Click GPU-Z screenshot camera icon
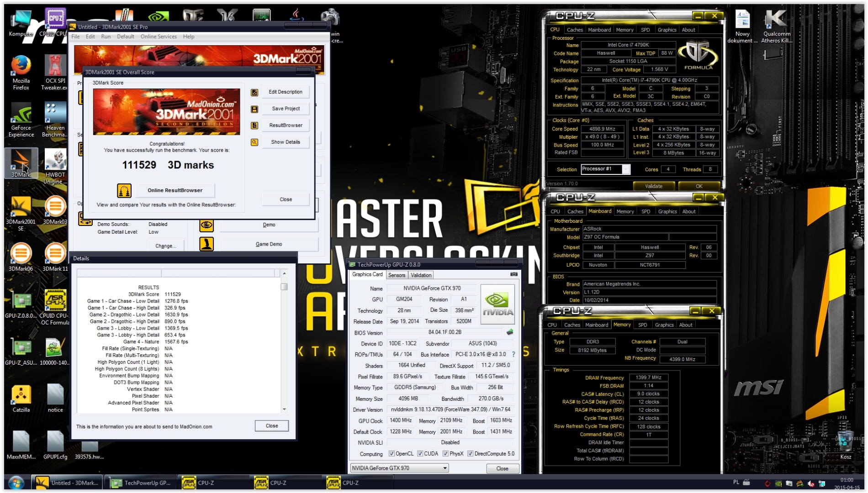 pyautogui.click(x=513, y=275)
